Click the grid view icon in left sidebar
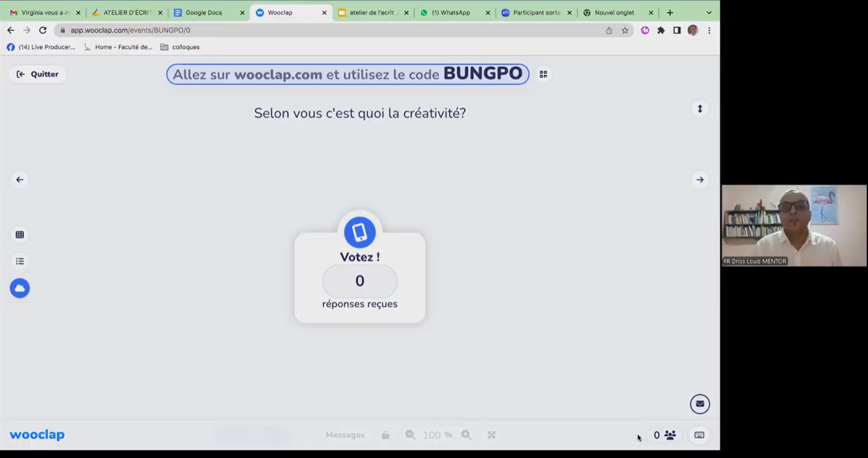This screenshot has width=868, height=458. 19,235
